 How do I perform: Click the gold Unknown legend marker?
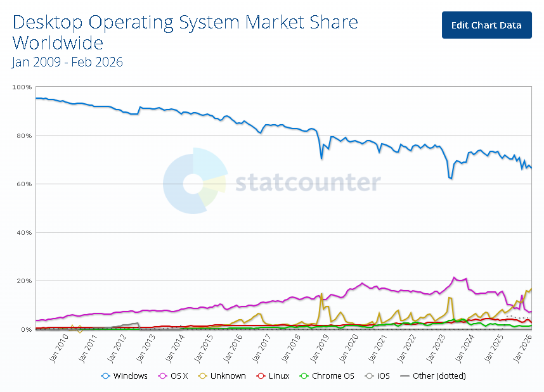tap(203, 376)
